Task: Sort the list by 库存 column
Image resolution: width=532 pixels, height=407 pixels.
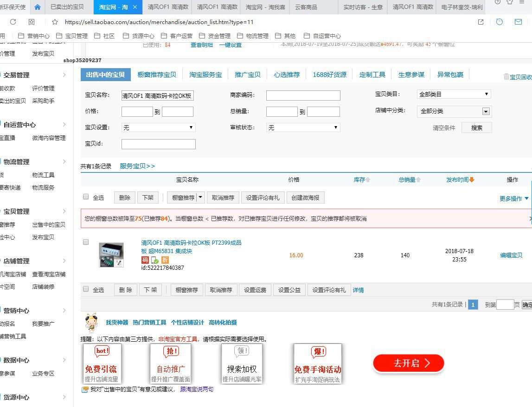Action: click(x=362, y=180)
